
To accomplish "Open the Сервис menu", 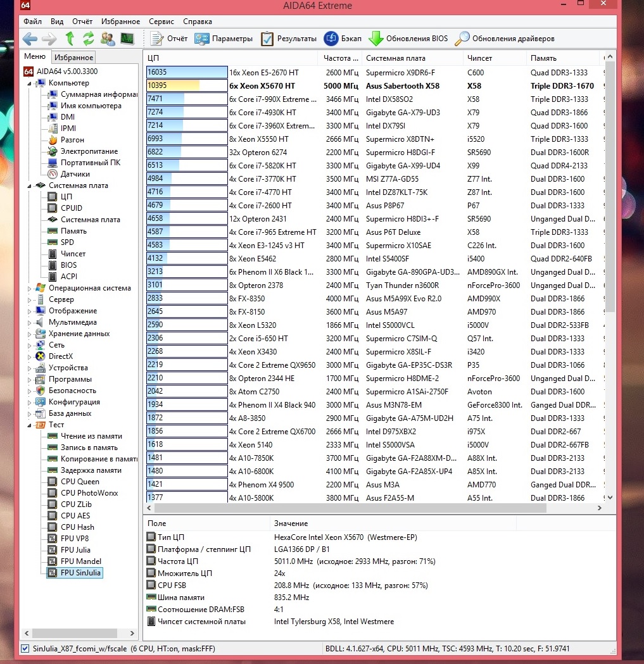I will [161, 21].
